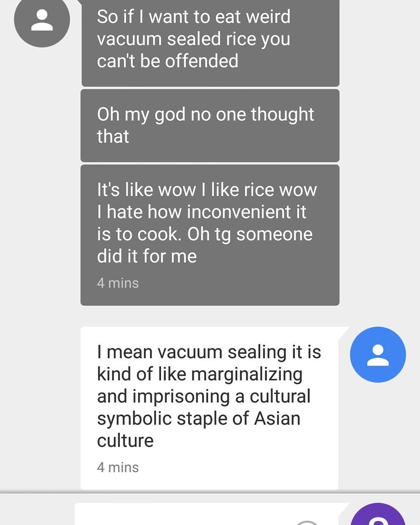The image size is (420, 525).
Task: Click the 'imprisoning a cultural' text line
Action: coord(203,397)
